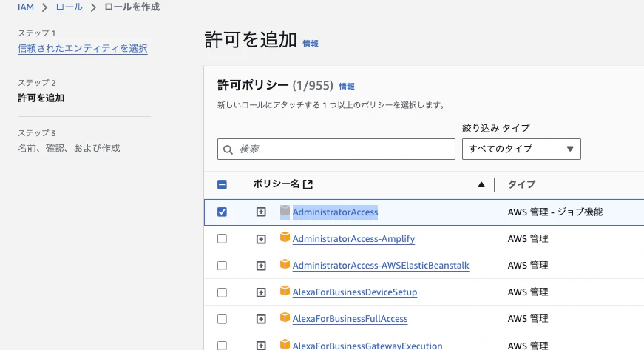The image size is (644, 350).
Task: Select the 許可を追加 step 2 label
Action: click(41, 98)
